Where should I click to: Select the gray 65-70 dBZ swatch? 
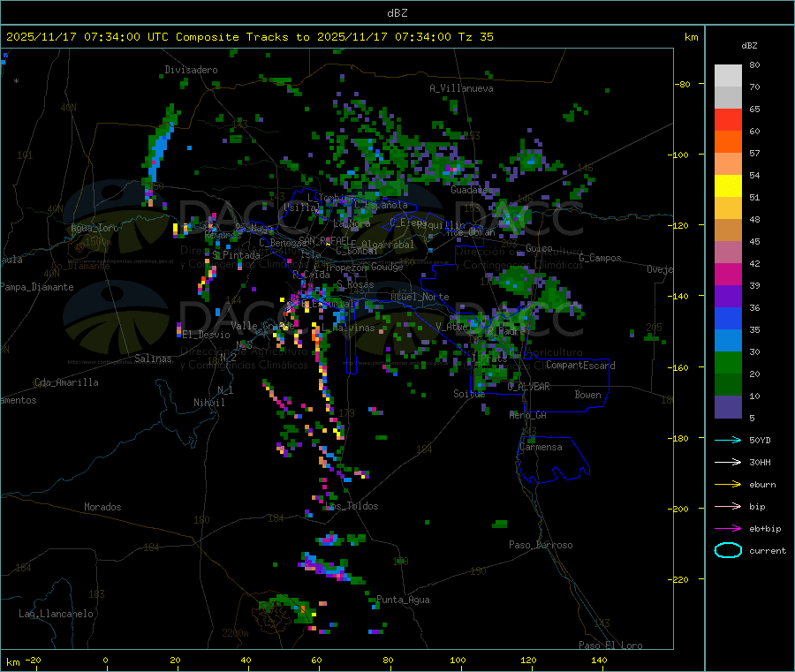click(x=728, y=98)
